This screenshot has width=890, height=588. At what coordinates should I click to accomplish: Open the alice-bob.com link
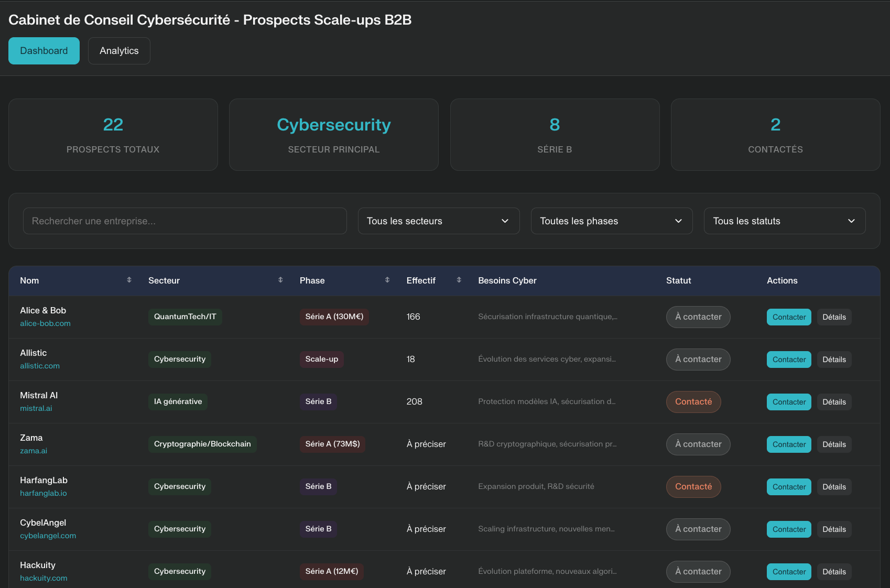pyautogui.click(x=45, y=323)
